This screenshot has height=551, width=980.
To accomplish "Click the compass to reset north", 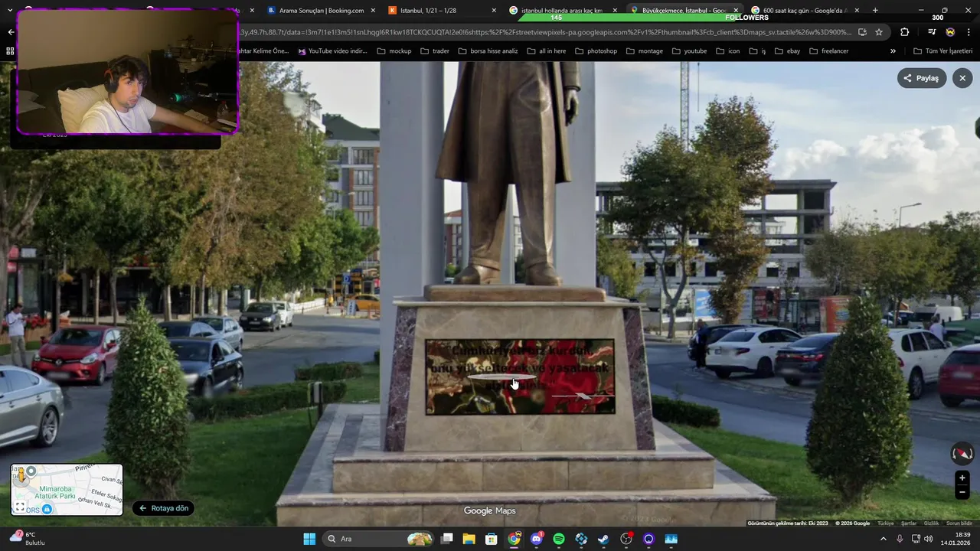I will (x=962, y=453).
